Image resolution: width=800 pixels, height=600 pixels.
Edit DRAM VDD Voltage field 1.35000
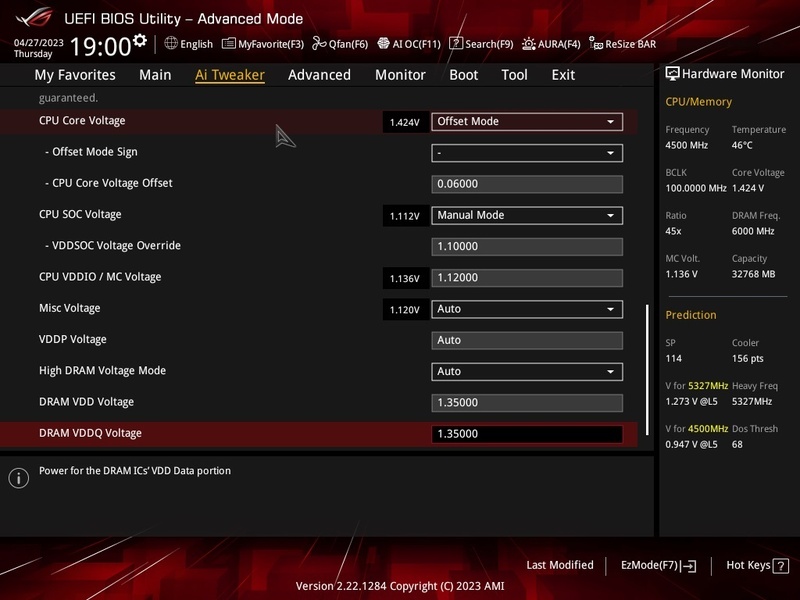point(527,403)
